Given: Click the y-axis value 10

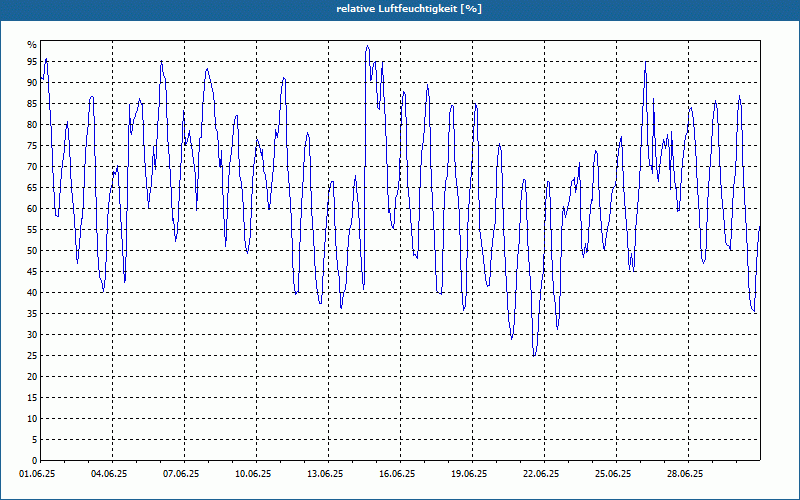Looking at the screenshot, I should coord(32,419).
